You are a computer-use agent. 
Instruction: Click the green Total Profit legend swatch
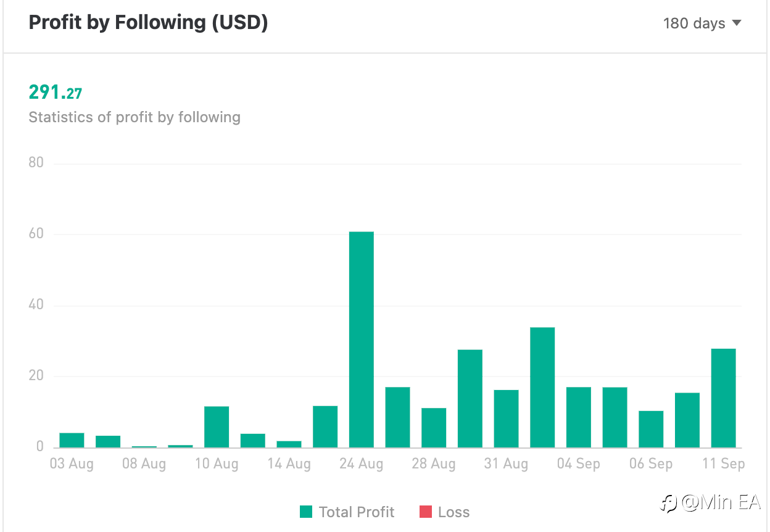pos(306,512)
